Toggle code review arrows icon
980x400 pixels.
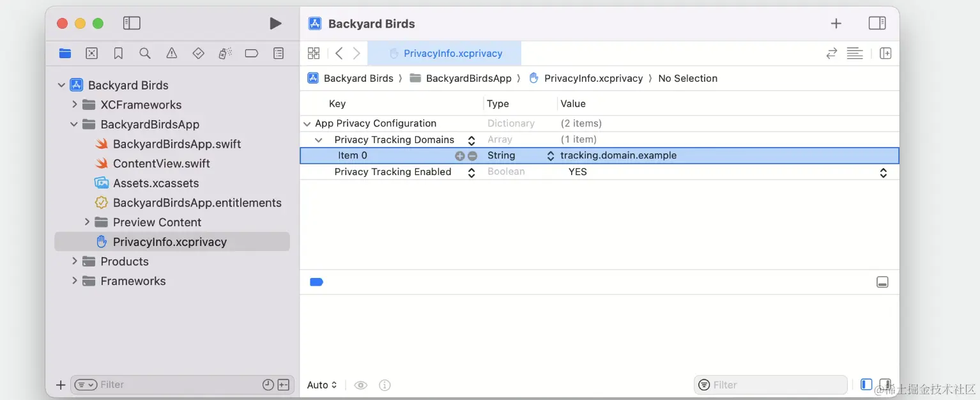[832, 54]
